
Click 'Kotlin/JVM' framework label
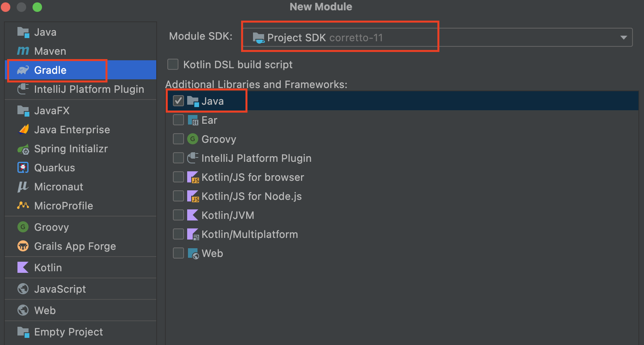228,215
